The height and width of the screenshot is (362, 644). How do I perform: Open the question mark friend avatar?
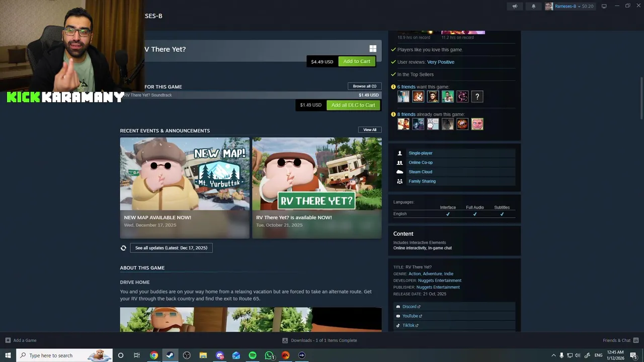477,97
